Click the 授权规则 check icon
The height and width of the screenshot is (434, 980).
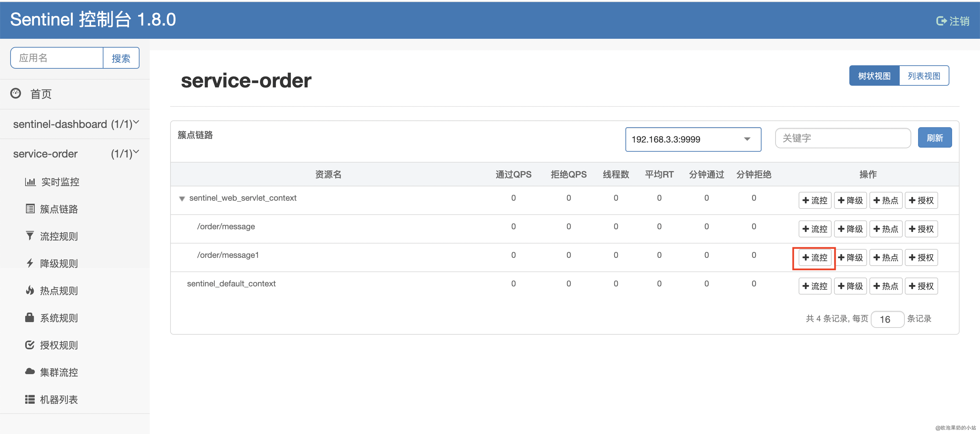[x=30, y=345]
